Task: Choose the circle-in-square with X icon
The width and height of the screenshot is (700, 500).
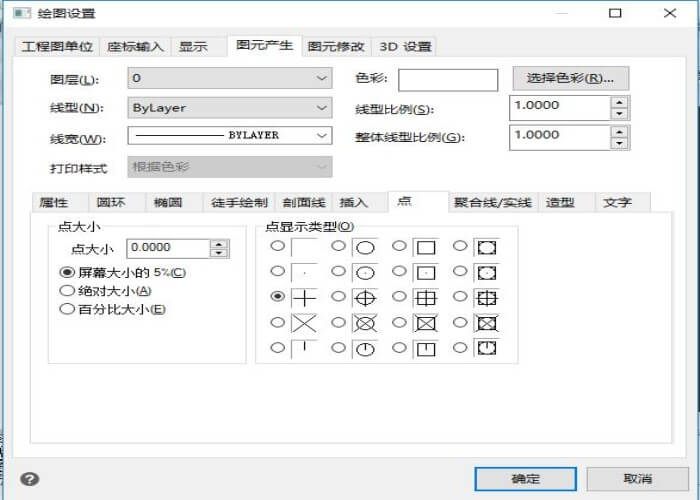Action: tap(486, 323)
